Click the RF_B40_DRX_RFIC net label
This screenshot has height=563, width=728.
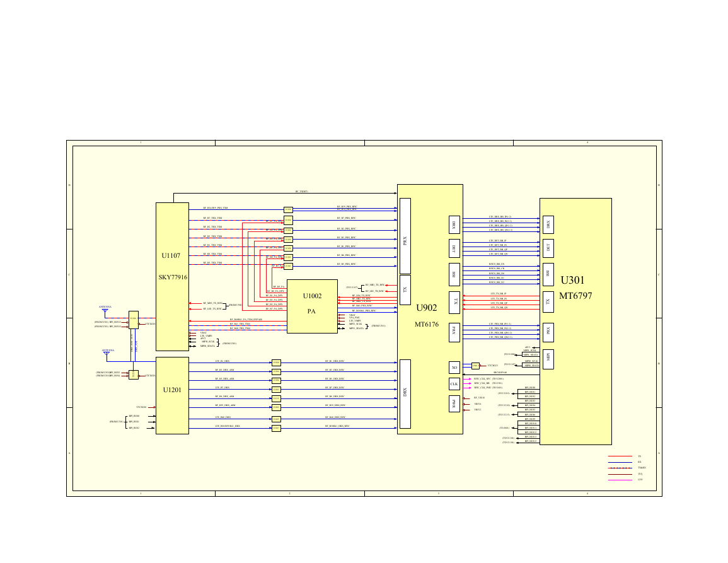(335, 417)
